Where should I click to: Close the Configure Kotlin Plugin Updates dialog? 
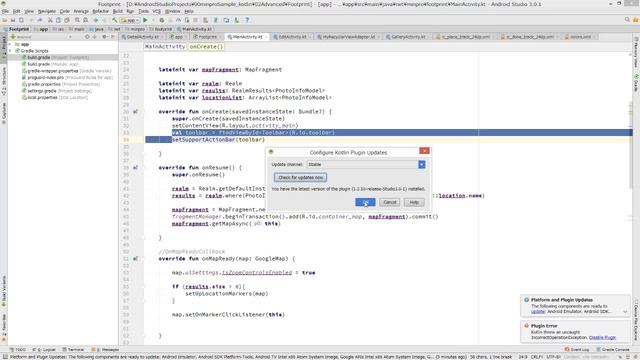424,151
